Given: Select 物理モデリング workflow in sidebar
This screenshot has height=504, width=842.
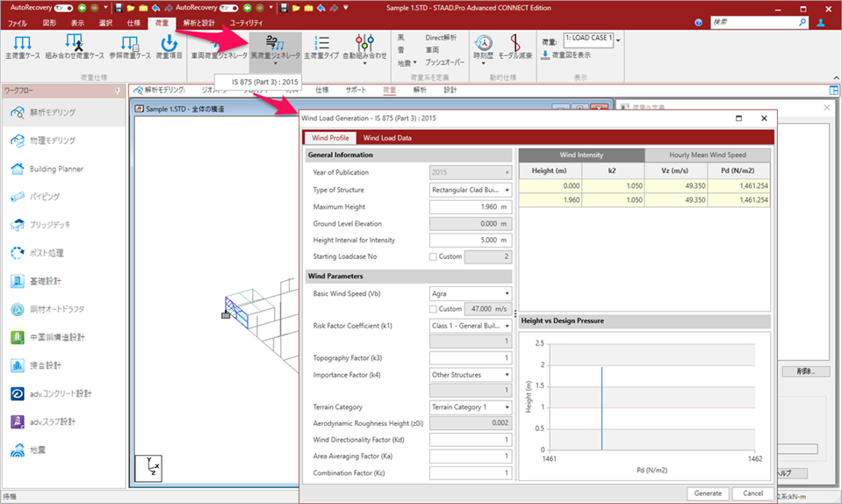Looking at the screenshot, I should tap(63, 140).
